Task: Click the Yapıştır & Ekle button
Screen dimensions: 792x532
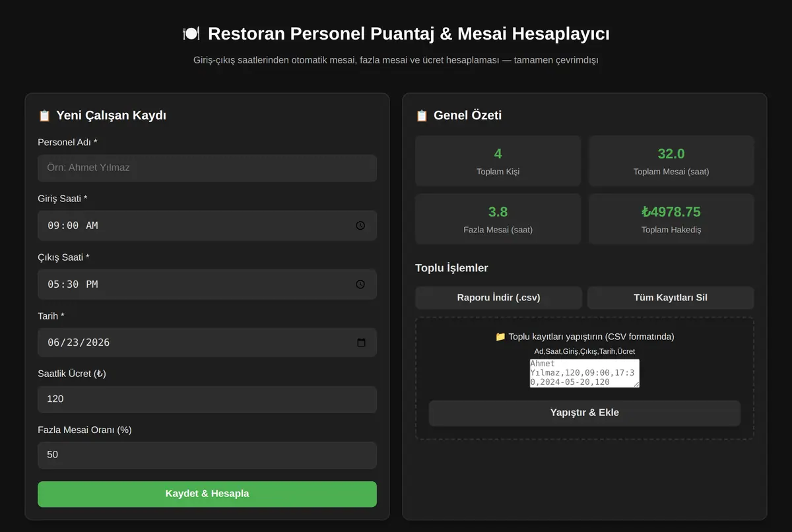Action: point(585,413)
